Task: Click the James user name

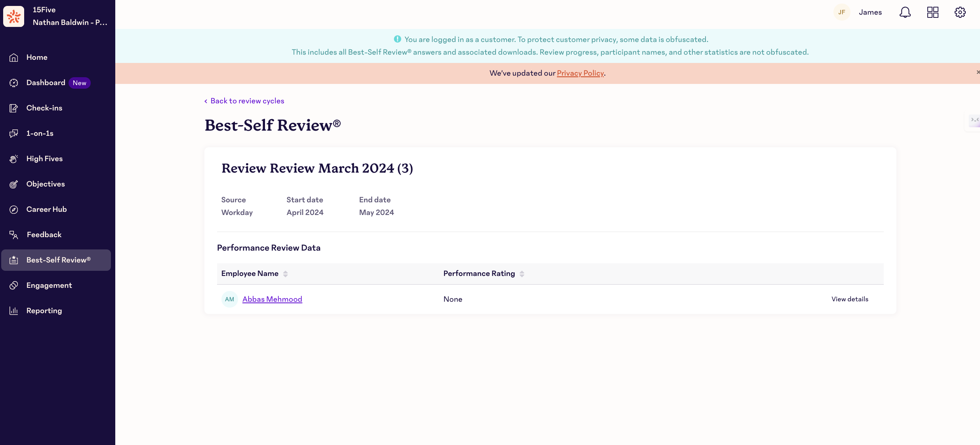Action: tap(870, 12)
